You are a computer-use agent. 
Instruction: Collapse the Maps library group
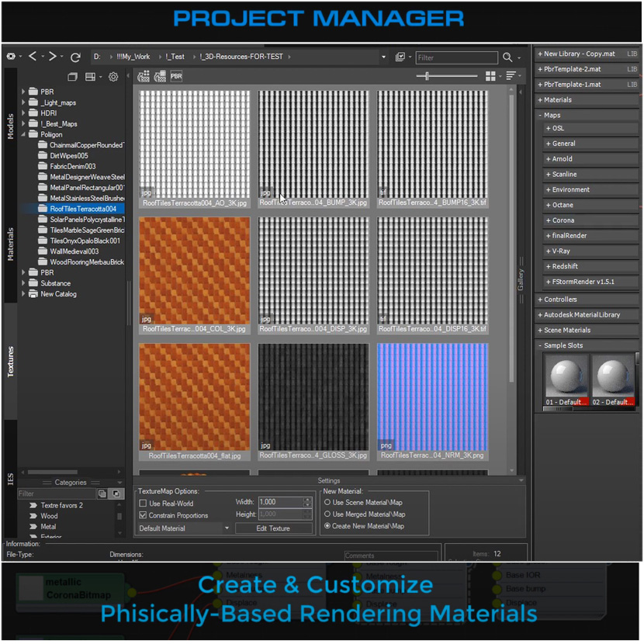pos(540,116)
